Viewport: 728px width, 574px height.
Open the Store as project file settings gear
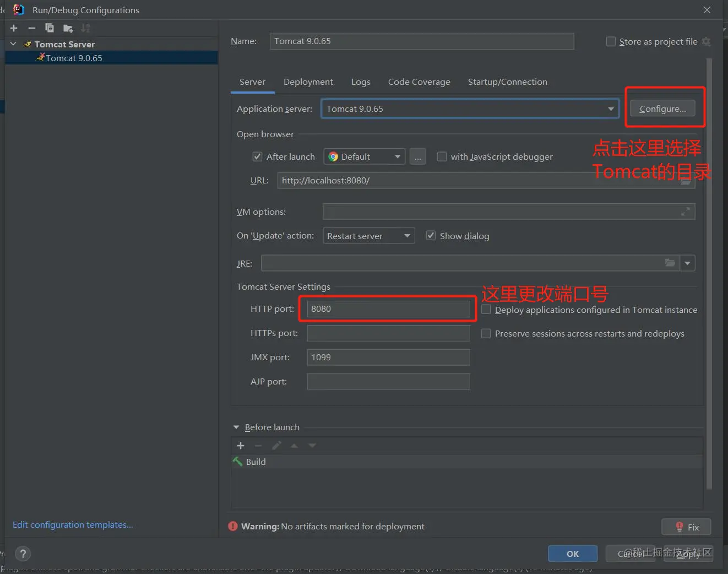707,42
